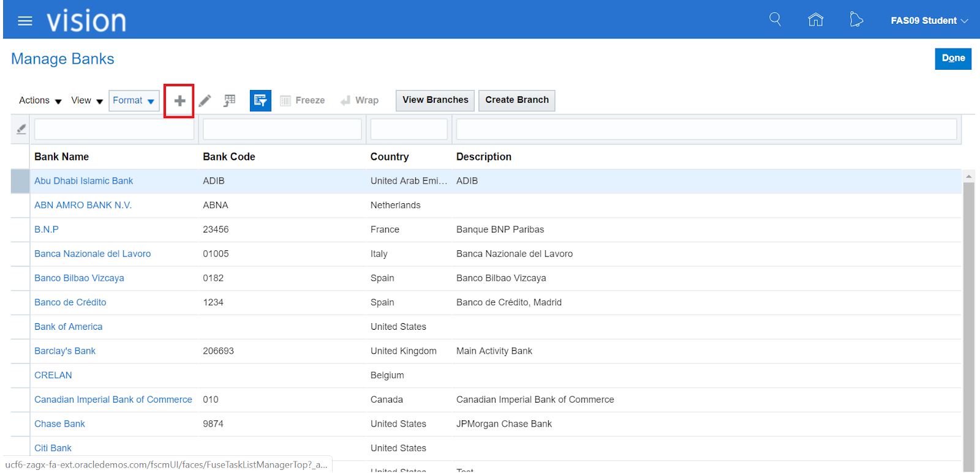Image resolution: width=980 pixels, height=473 pixels.
Task: Open Bank of America link
Action: [x=69, y=327]
